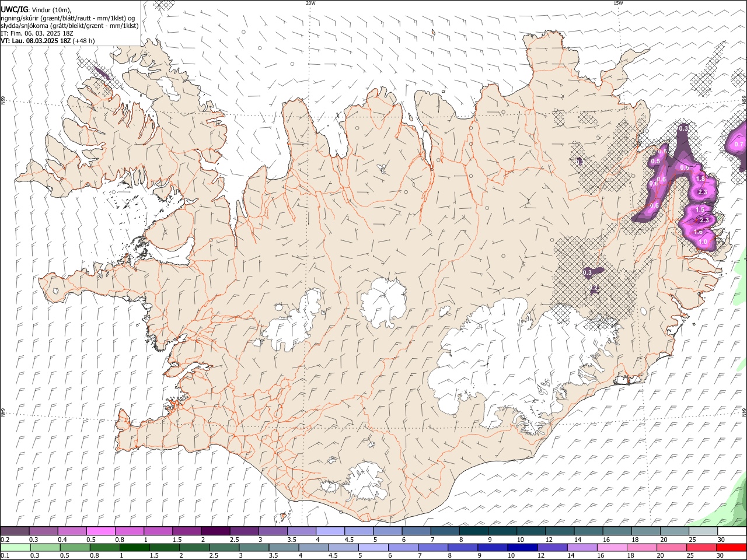Click the '1.8' precipitation value on the east coast
747x560 pixels.
point(701,178)
